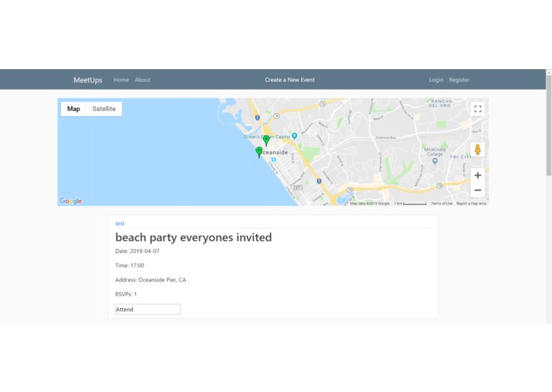Click the Date: 2019-04-07 text
552x392 pixels.
(137, 251)
